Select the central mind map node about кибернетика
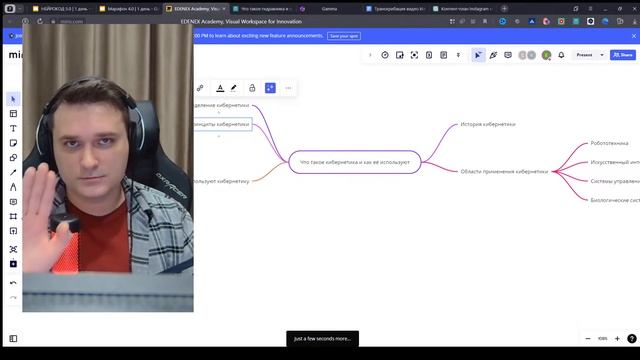Viewport: 640px width, 360px height. [x=355, y=162]
